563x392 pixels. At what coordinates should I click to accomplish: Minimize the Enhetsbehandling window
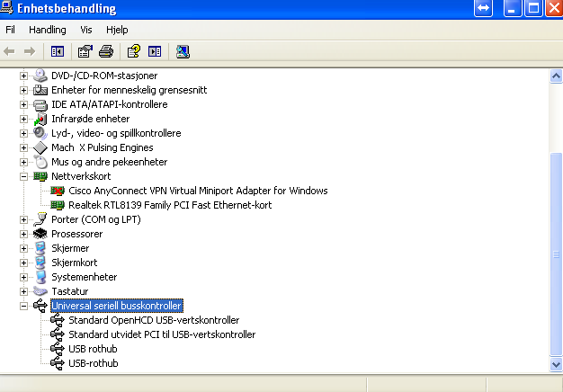click(x=513, y=8)
